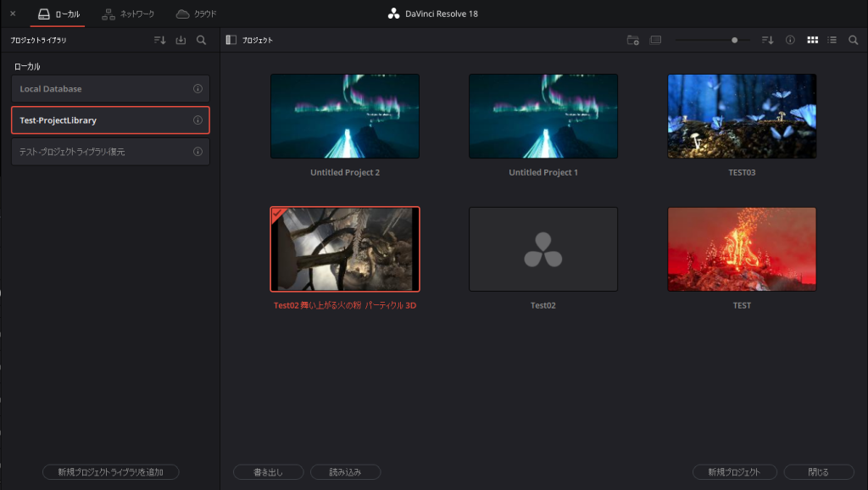The width and height of the screenshot is (868, 490).
Task: Select the TEST03 project thumbnail
Action: coord(742,116)
